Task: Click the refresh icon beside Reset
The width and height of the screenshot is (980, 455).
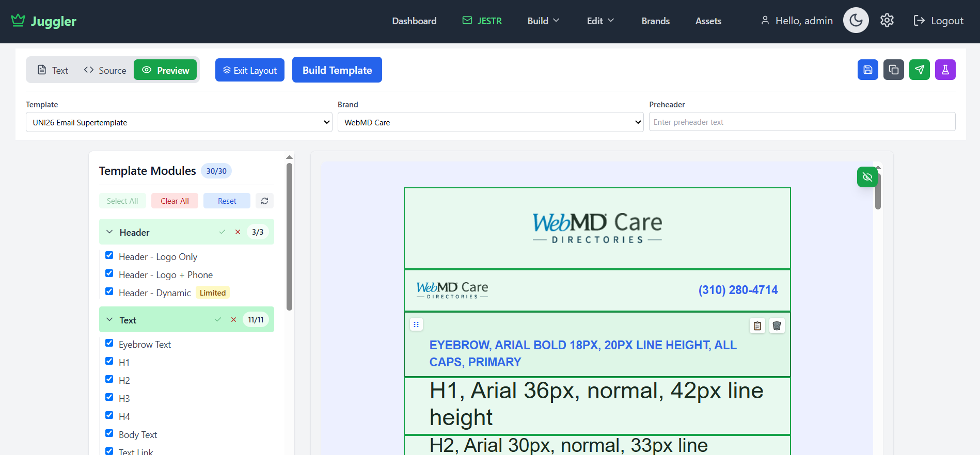Action: pos(264,201)
